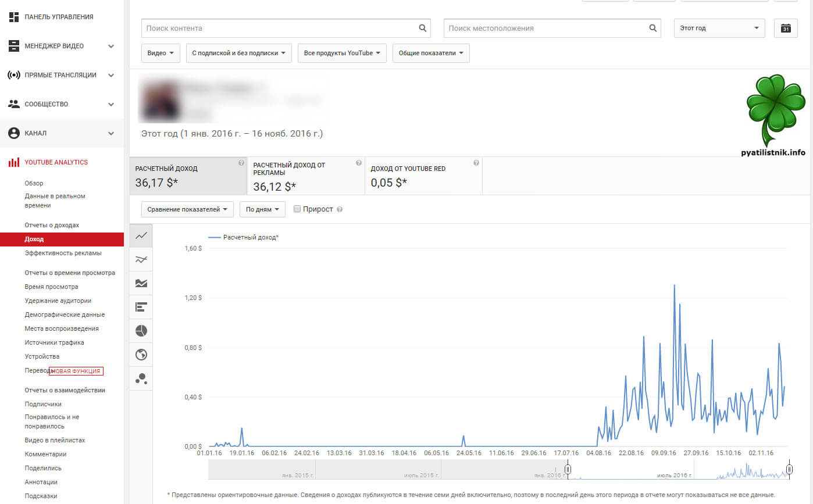
Task: Click help icon on Расчетный доход card
Action: point(241,163)
